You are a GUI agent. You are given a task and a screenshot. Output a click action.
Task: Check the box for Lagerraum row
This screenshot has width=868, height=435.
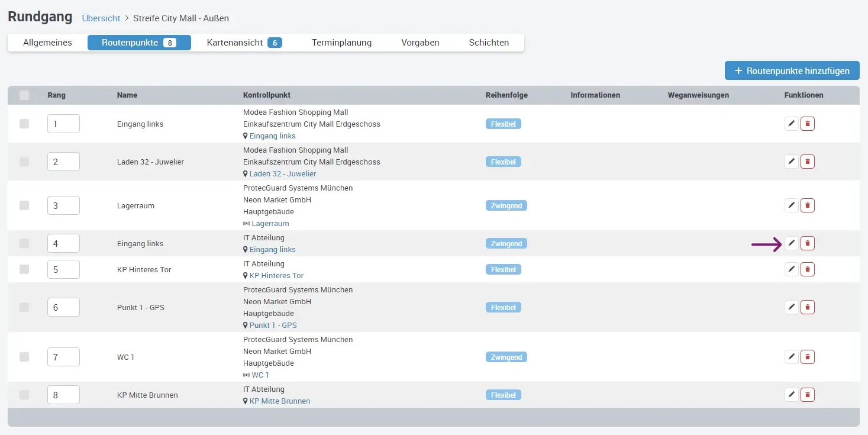pos(24,205)
